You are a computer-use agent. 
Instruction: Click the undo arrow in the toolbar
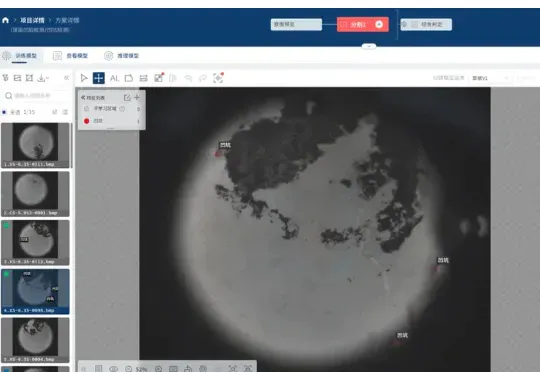coord(188,79)
